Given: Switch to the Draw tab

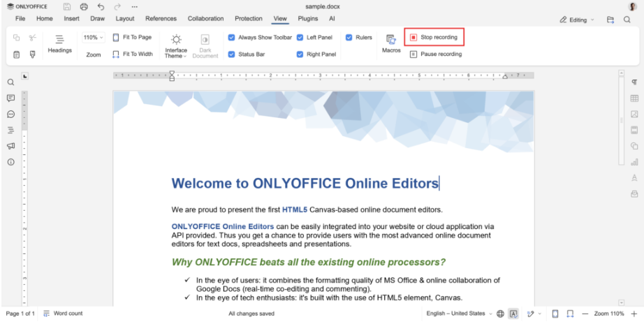Looking at the screenshot, I should pyautogui.click(x=97, y=18).
